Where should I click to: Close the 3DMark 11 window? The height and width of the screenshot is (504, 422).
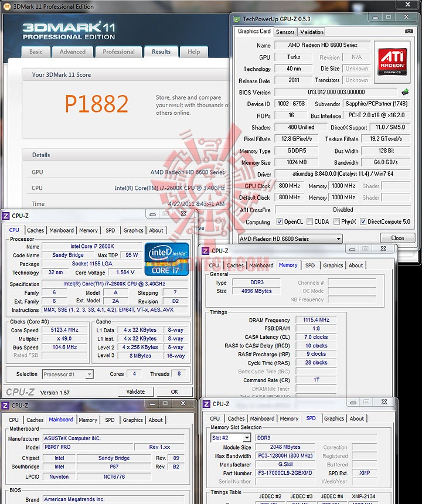pos(408,4)
